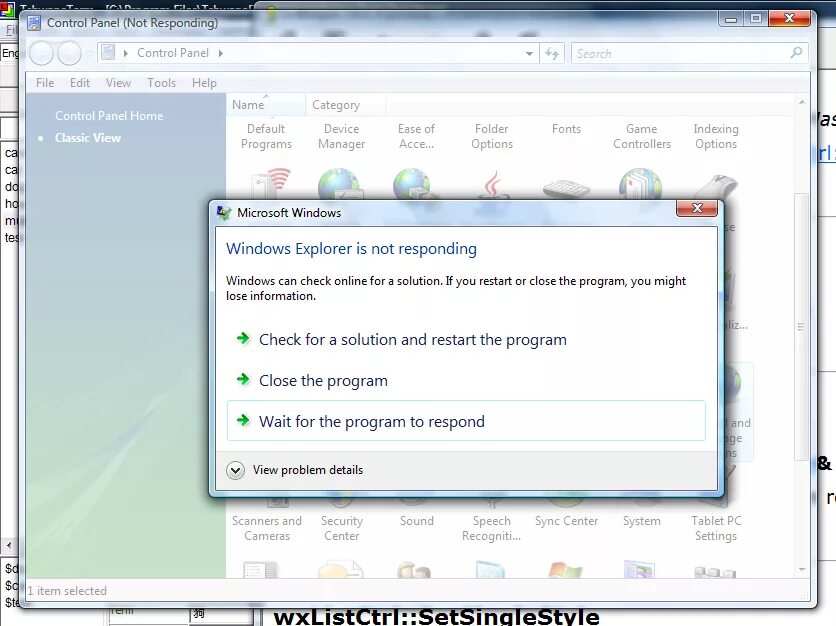Open the Folder Options item
This screenshot has height=626, width=836.
[x=492, y=136]
